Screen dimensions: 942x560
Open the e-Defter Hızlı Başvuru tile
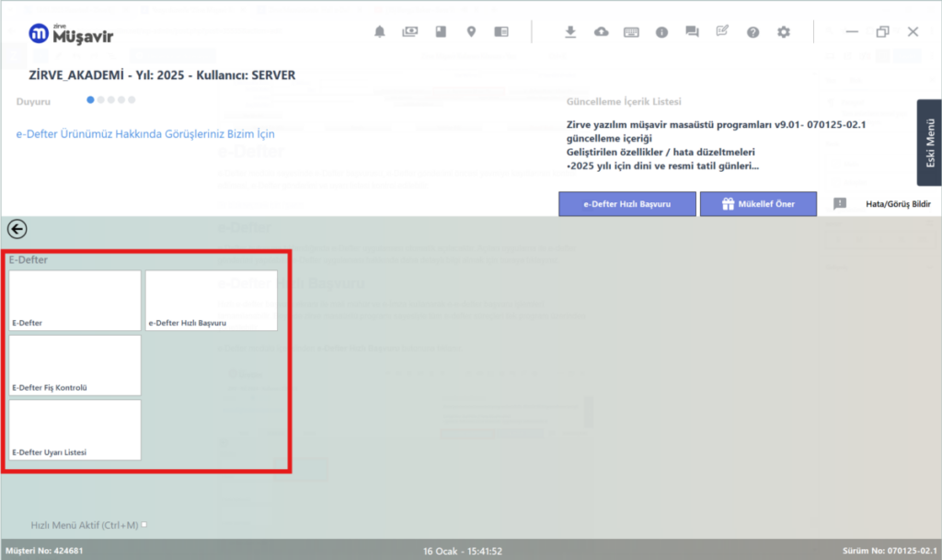212,300
